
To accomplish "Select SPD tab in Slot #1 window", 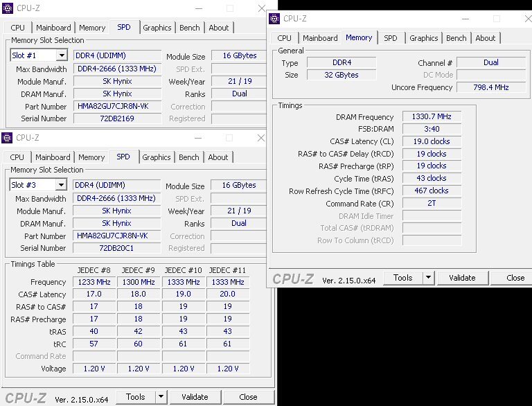I will tap(124, 27).
